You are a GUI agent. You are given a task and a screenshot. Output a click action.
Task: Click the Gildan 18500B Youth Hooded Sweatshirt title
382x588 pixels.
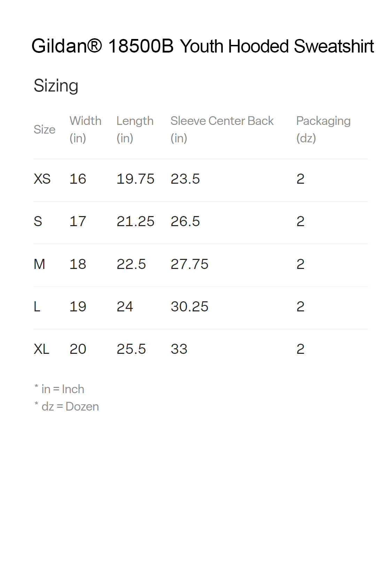[202, 46]
